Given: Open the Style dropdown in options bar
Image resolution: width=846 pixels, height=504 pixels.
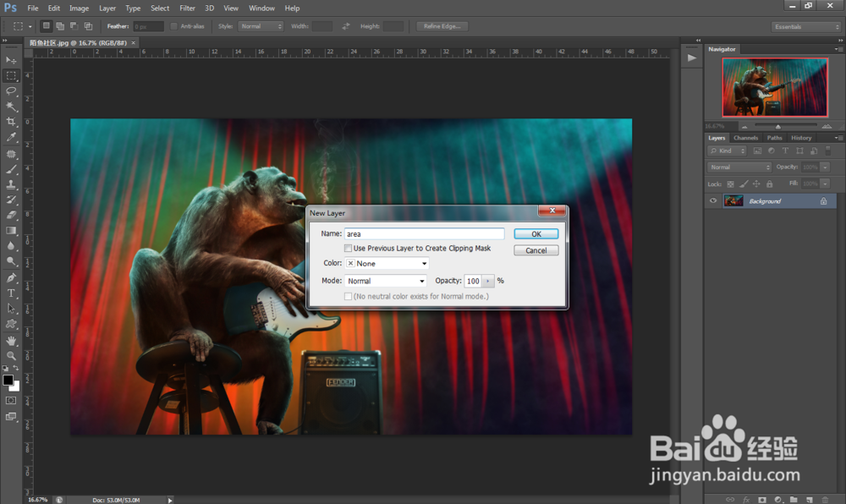Looking at the screenshot, I should pos(261,26).
